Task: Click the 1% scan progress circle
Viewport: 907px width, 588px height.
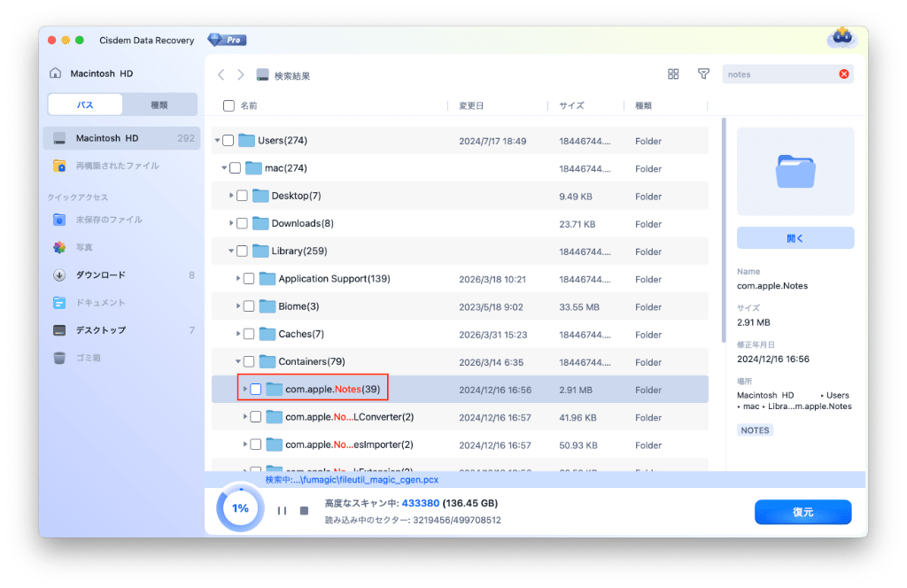Action: pyautogui.click(x=240, y=509)
